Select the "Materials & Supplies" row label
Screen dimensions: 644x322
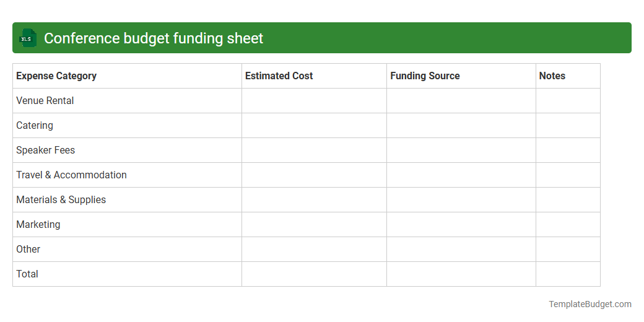point(61,199)
